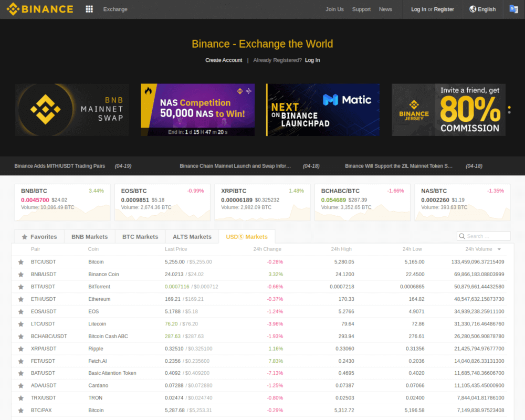Click the translate icon in the header
This screenshot has height=420, width=525.
click(x=513, y=9)
